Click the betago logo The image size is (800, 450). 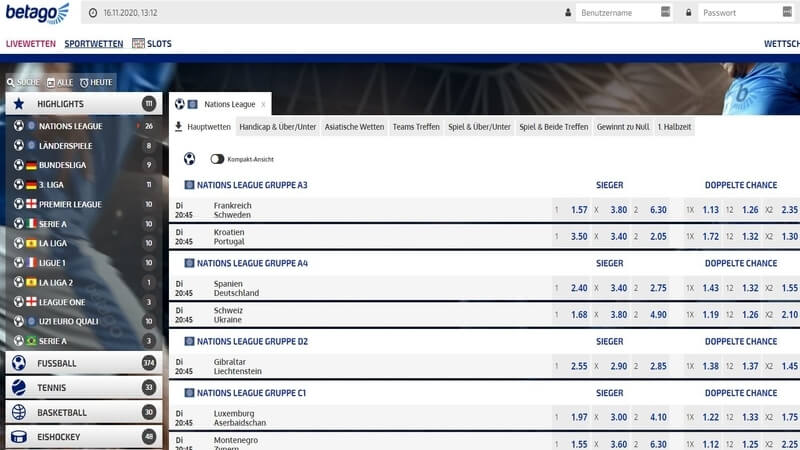click(37, 13)
